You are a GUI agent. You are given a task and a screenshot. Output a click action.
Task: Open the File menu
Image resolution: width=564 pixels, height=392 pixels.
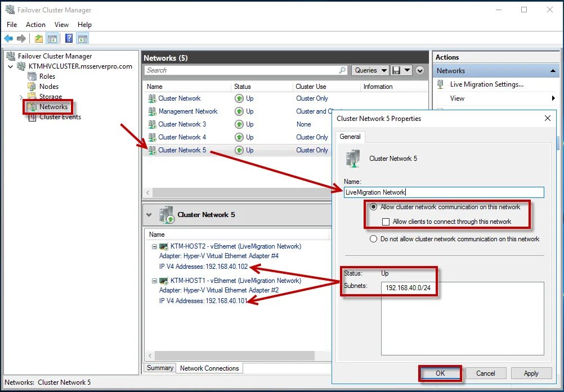tap(12, 24)
